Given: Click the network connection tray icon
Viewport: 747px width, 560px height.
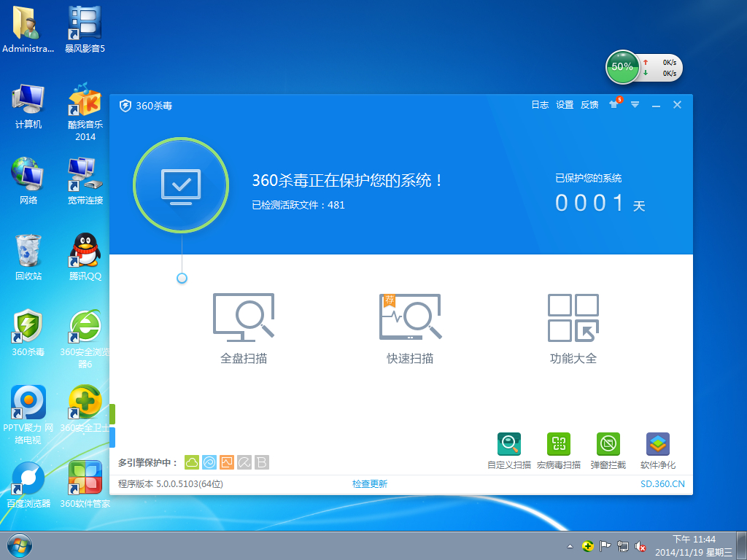Looking at the screenshot, I should click(622, 546).
